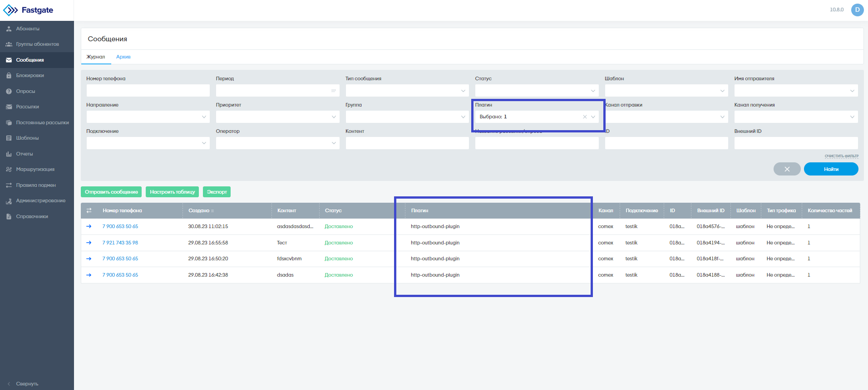Open the Период calendar icon
Image resolution: width=868 pixels, height=390 pixels.
[334, 91]
